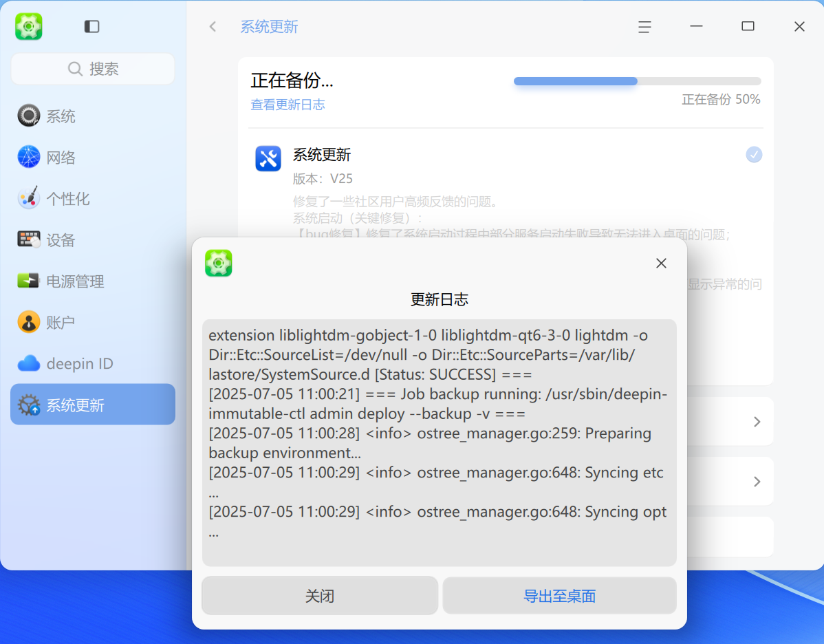The width and height of the screenshot is (824, 644).
Task: Click the search field 搜索
Action: 93,69
